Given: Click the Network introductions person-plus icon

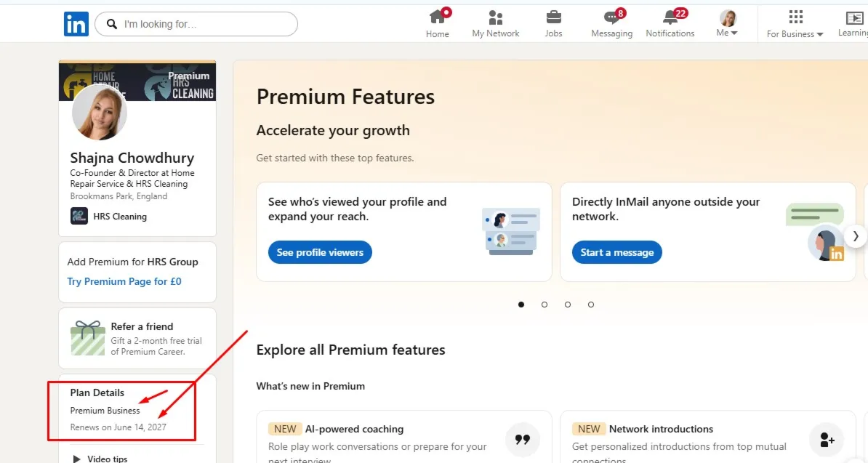Looking at the screenshot, I should [827, 440].
